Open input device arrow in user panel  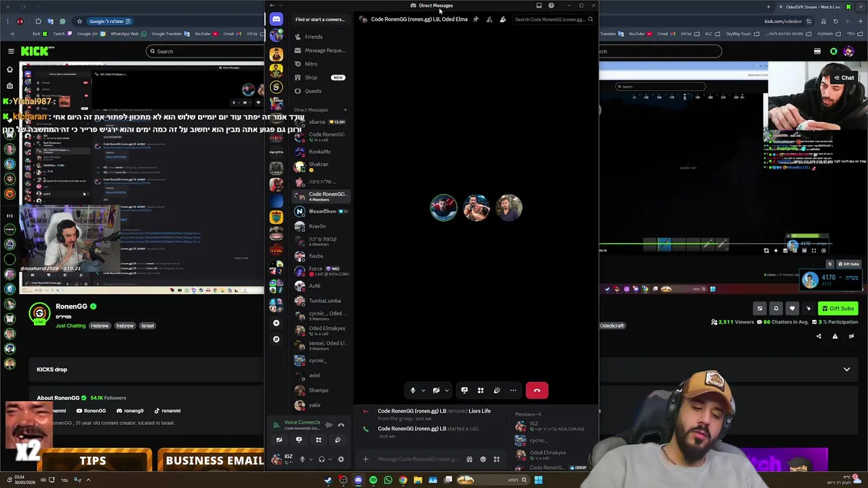[311, 460]
